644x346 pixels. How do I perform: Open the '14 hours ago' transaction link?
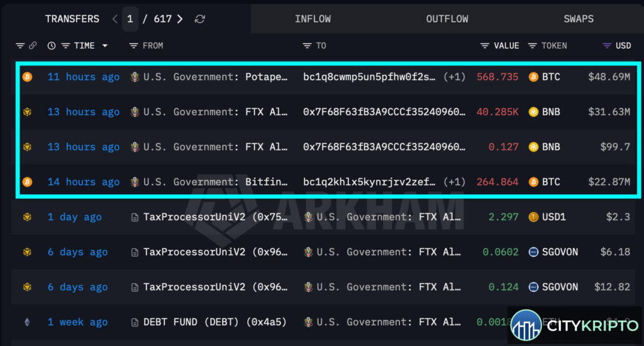(x=84, y=182)
